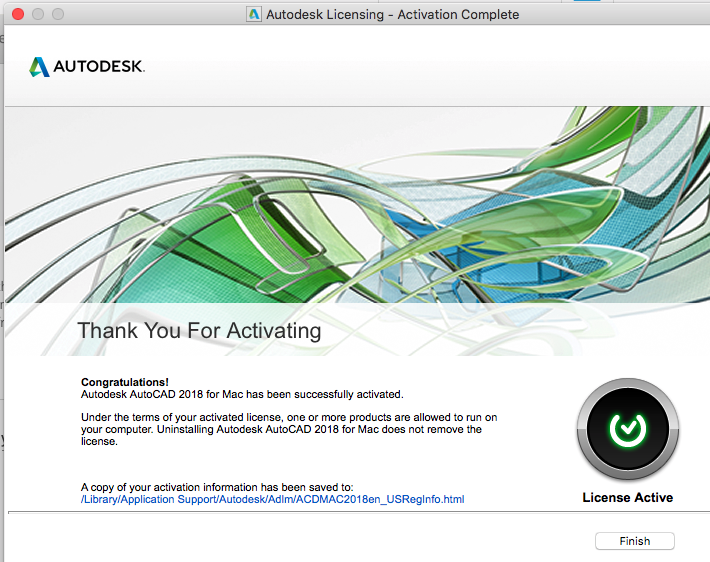710x562 pixels.
Task: Open the ACDMAC2018en_USRegInfo.html file link
Action: [273, 499]
